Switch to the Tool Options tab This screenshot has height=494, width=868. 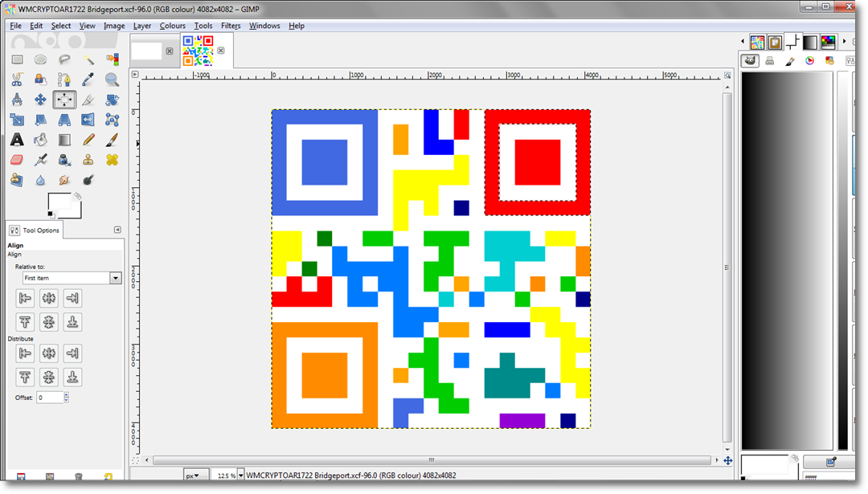[x=35, y=230]
